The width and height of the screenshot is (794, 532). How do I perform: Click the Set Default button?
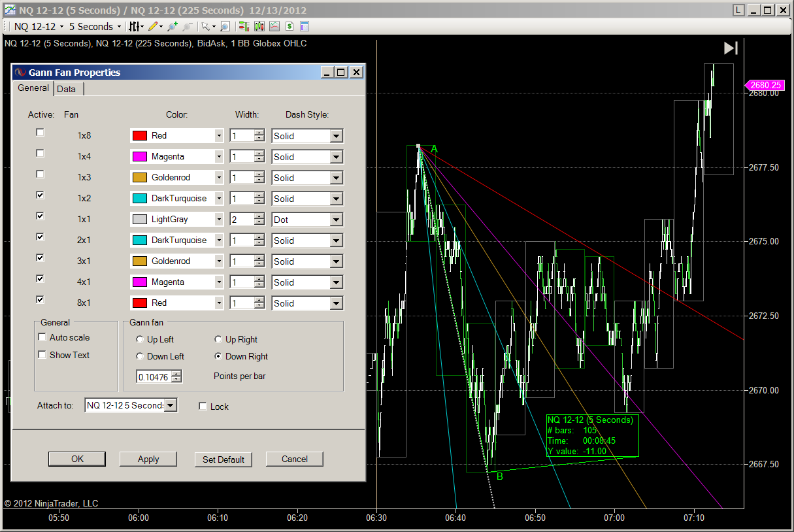223,459
